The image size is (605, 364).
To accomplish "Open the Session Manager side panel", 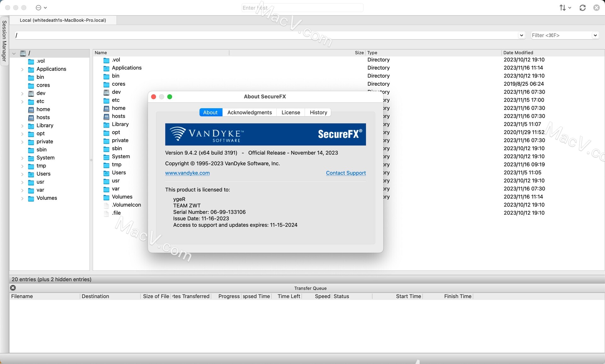I will (4, 41).
